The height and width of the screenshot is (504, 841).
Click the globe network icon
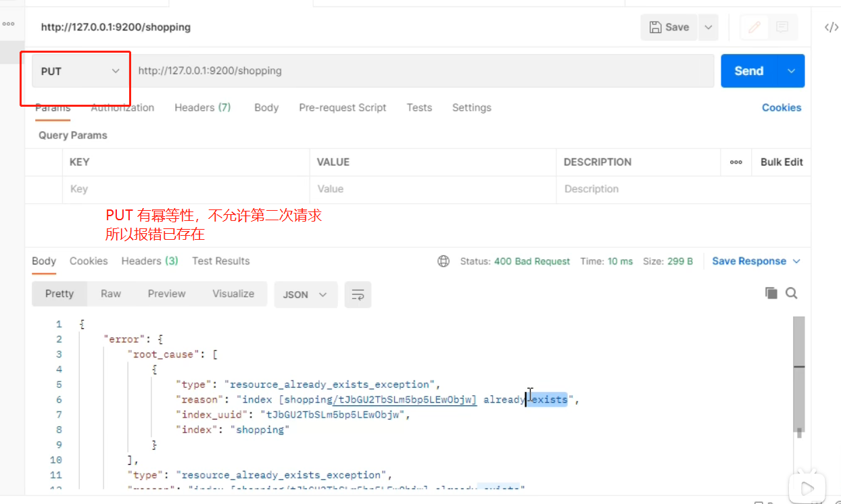pyautogui.click(x=443, y=261)
